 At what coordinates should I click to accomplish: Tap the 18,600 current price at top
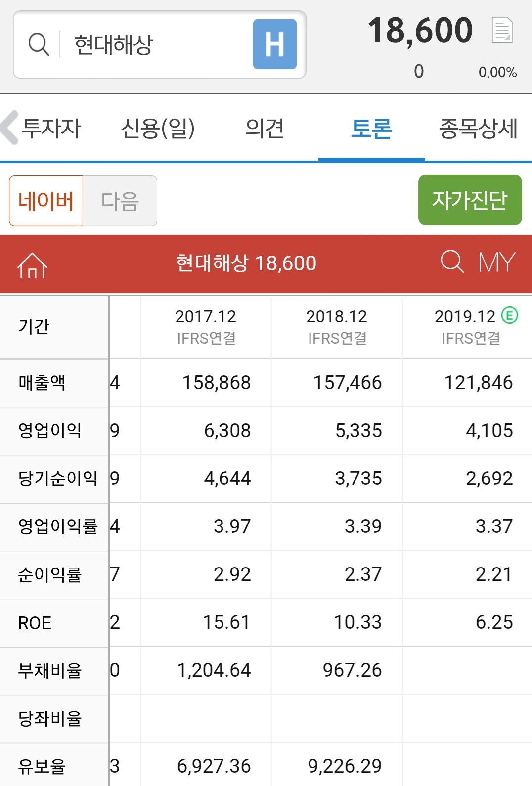[x=420, y=30]
